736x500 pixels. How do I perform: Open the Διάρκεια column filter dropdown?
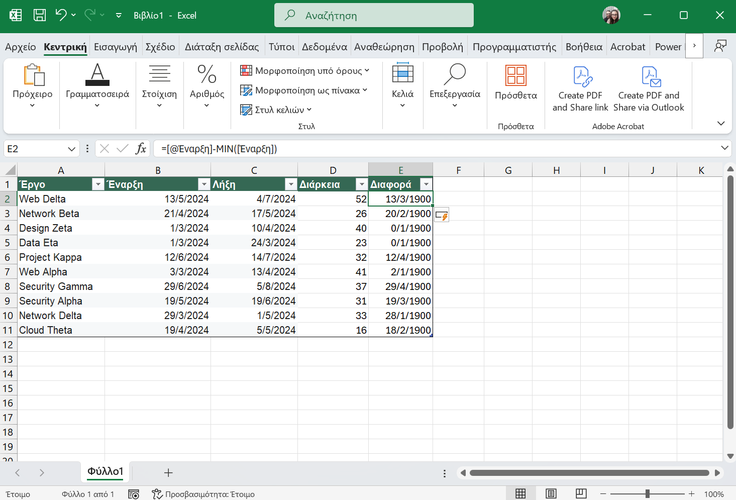pyautogui.click(x=360, y=184)
